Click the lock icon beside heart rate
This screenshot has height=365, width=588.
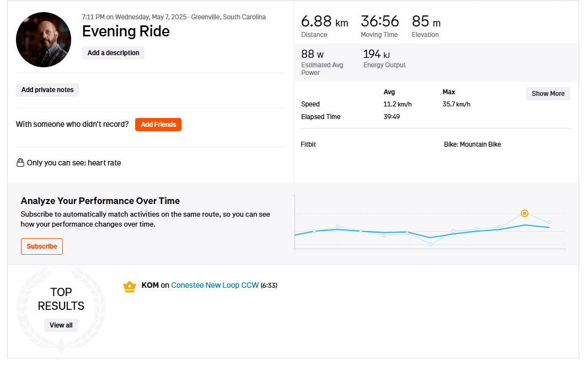[20, 163]
